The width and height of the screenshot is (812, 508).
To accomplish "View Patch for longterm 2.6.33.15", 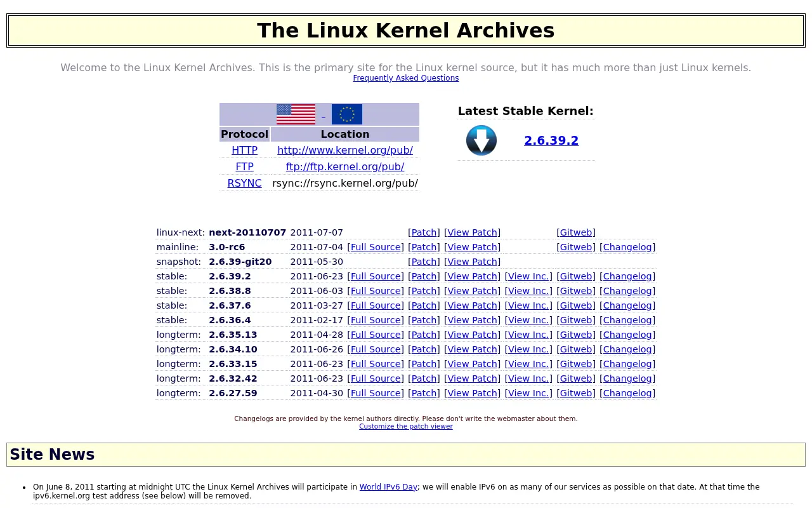I will tap(472, 364).
